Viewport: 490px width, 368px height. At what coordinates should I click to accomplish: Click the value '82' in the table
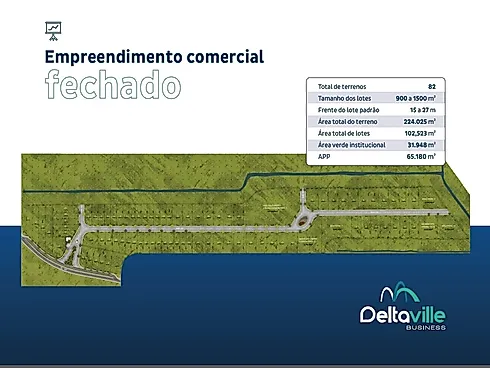432,87
